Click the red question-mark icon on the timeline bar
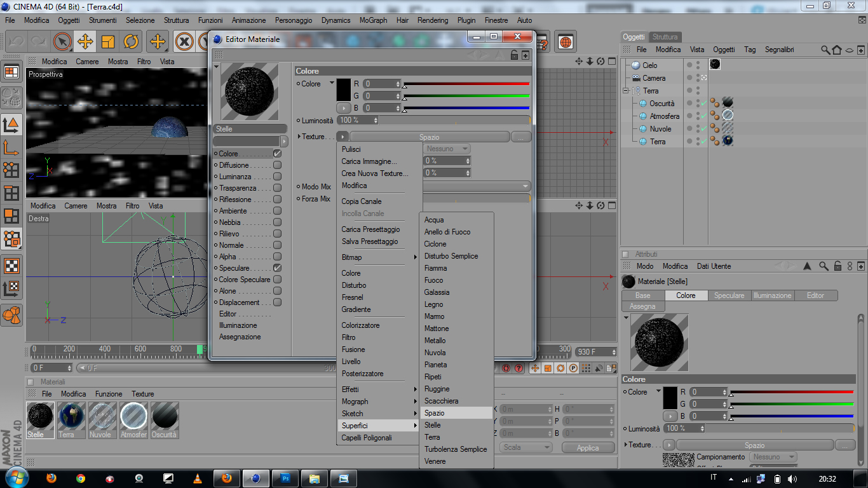868x488 pixels. [x=519, y=368]
